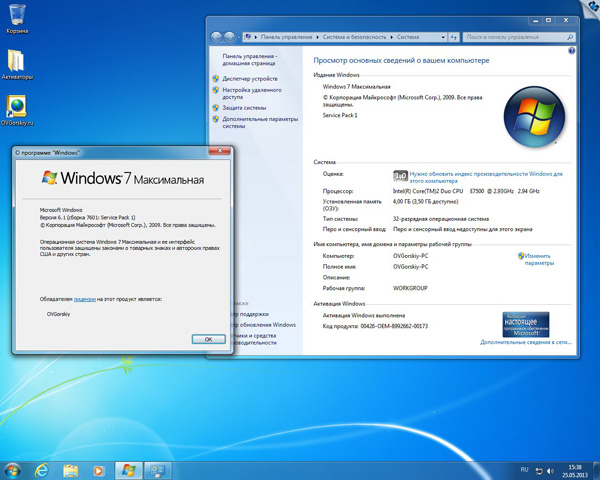This screenshot has width=600, height=480.
Task: Refresh the Control Panel address bar
Action: pyautogui.click(x=454, y=37)
